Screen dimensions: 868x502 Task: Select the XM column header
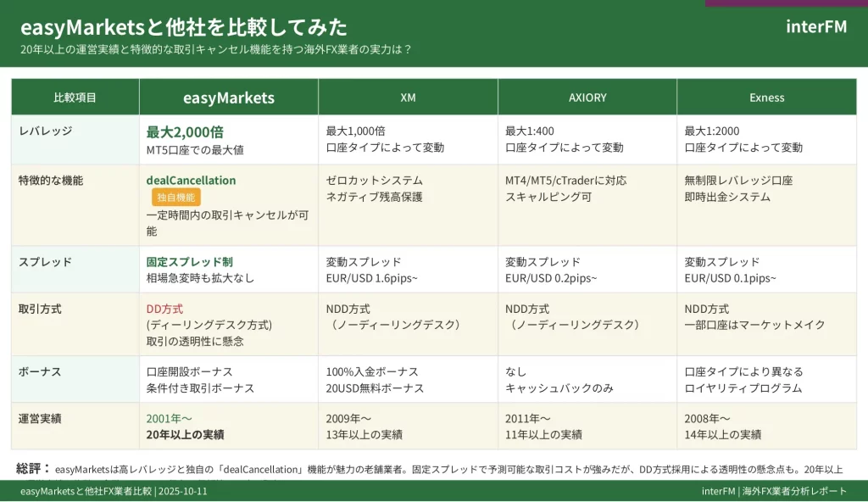(x=408, y=98)
